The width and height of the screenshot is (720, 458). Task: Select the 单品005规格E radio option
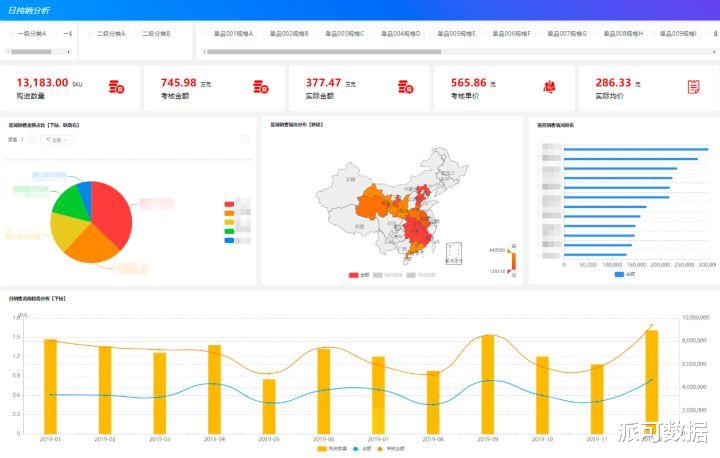pos(452,34)
